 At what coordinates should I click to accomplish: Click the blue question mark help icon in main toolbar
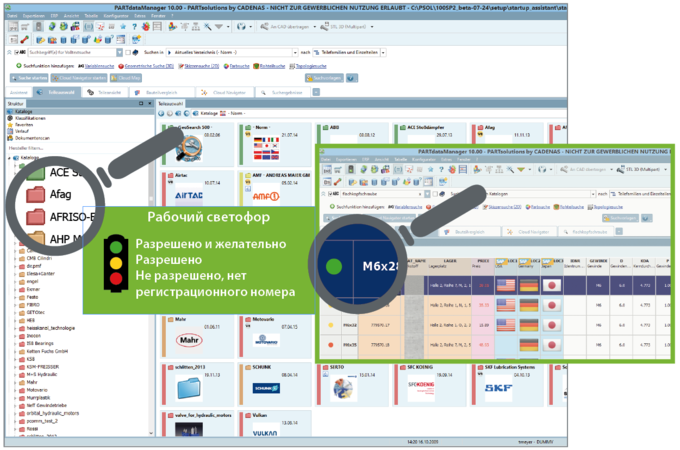pyautogui.click(x=134, y=27)
